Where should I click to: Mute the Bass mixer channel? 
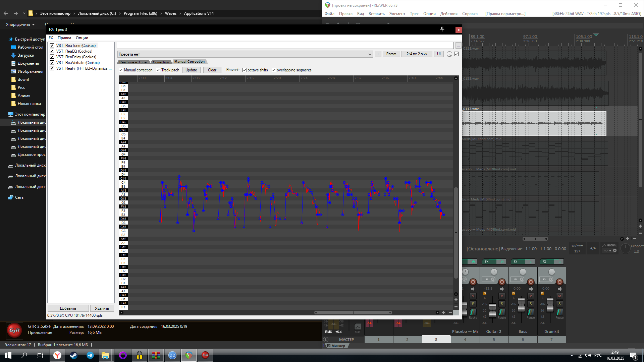[531, 296]
